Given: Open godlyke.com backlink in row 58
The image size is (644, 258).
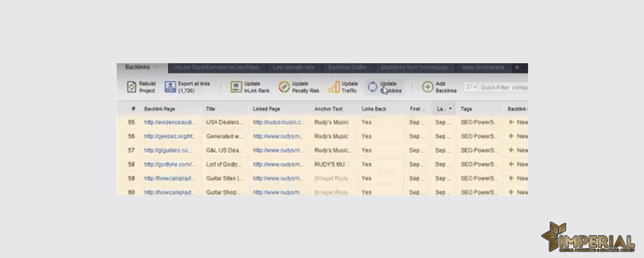Looking at the screenshot, I should click(169, 164).
